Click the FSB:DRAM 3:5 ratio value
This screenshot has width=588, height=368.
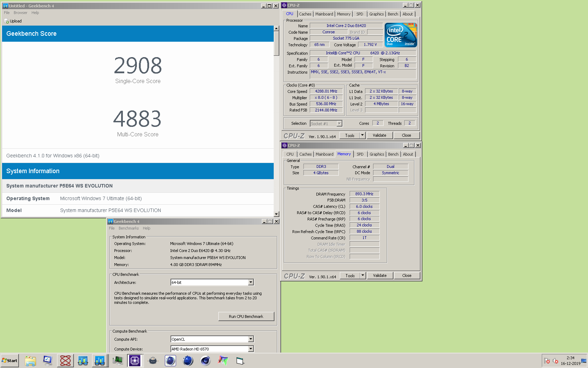click(364, 200)
